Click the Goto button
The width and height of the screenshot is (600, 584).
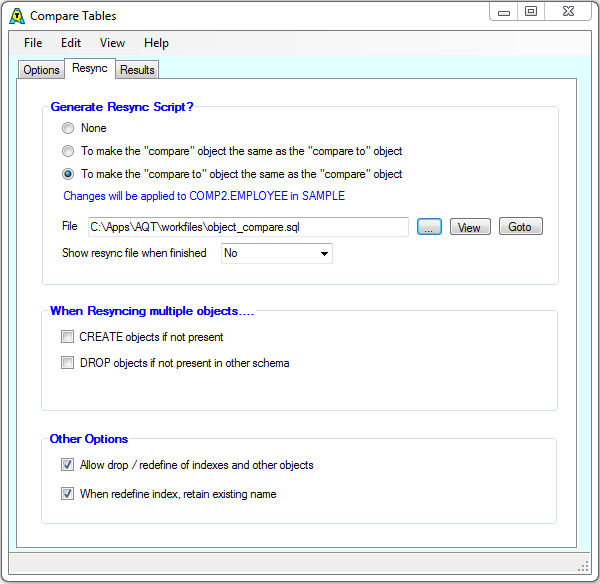(x=520, y=226)
